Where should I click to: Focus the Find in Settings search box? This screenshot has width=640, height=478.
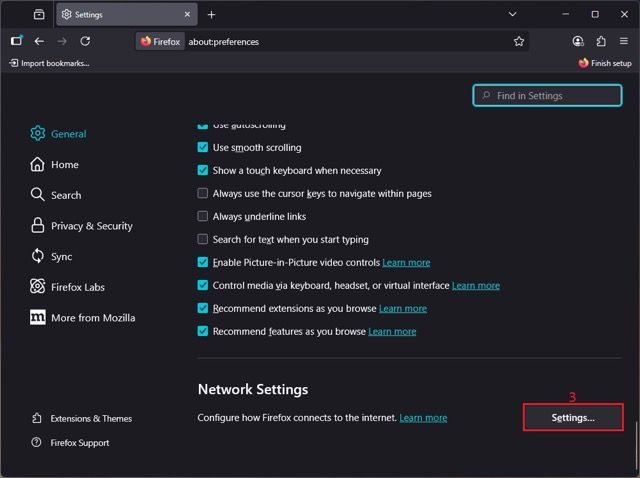547,96
